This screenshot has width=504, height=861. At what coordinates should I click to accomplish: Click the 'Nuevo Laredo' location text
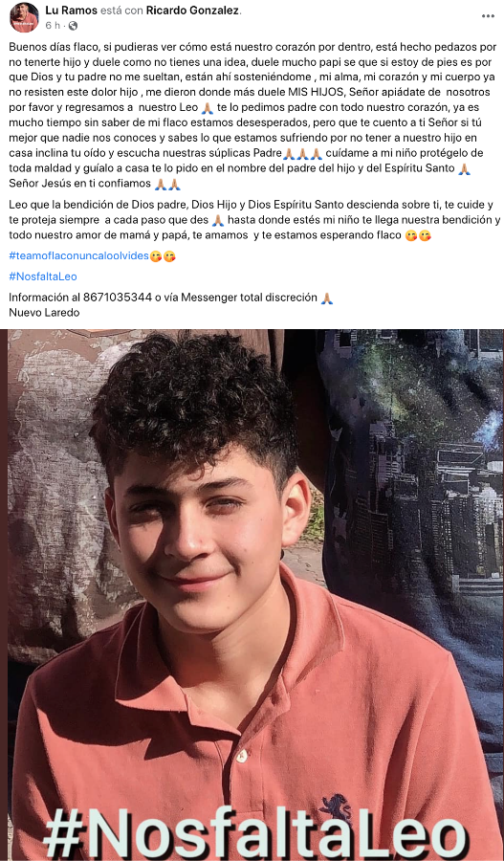tap(44, 313)
